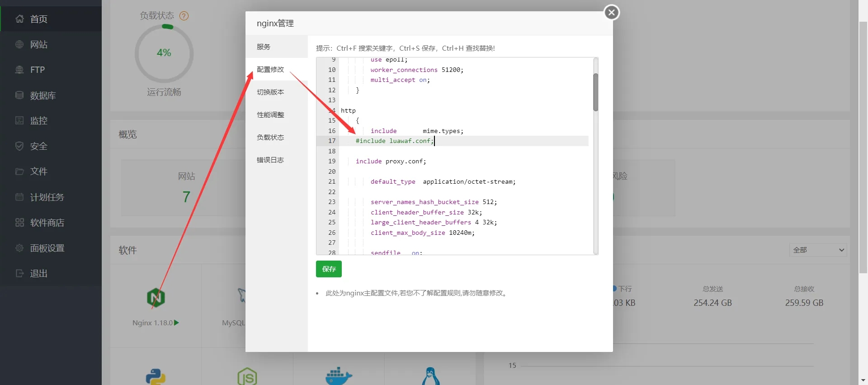Click the Docker whale icon
868x385 pixels.
[x=339, y=376]
